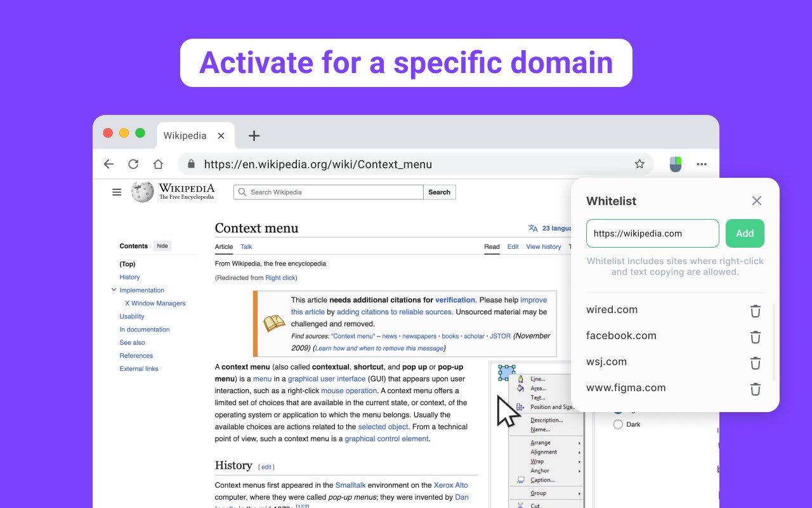Open a new tab with the plus icon
Screen dimensions: 812x508
[x=254, y=135]
